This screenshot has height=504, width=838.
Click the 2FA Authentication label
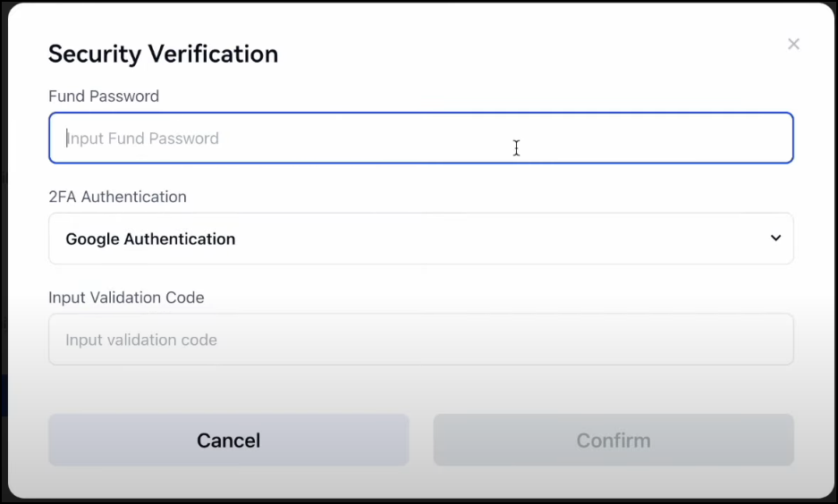pos(117,197)
